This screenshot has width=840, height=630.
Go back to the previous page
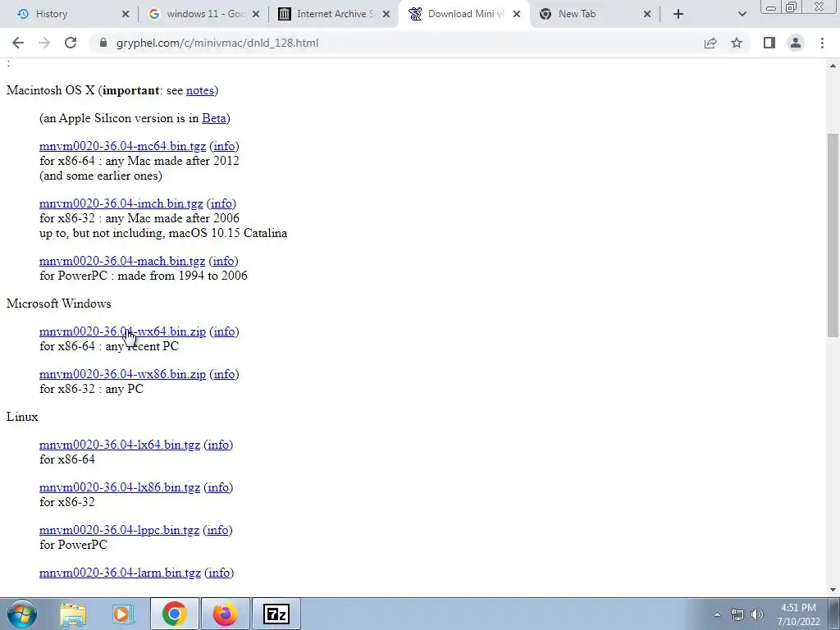tap(18, 43)
